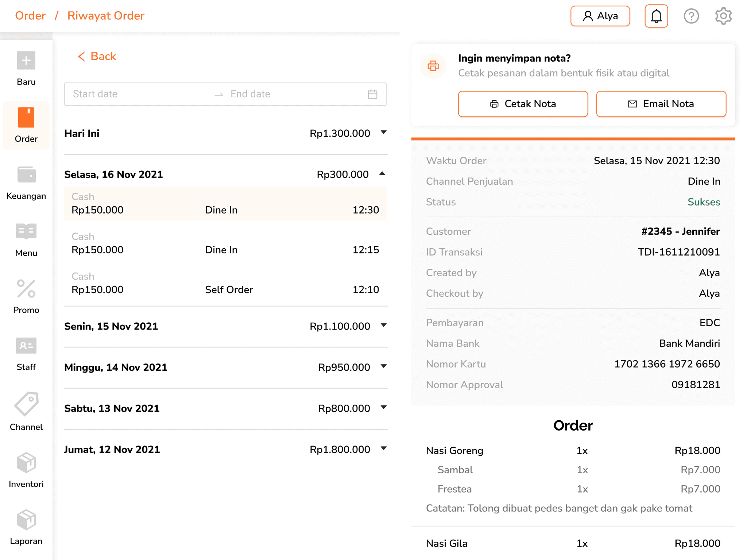Click the Email Nota button
Screen dimensions: 747x560
pos(661,104)
